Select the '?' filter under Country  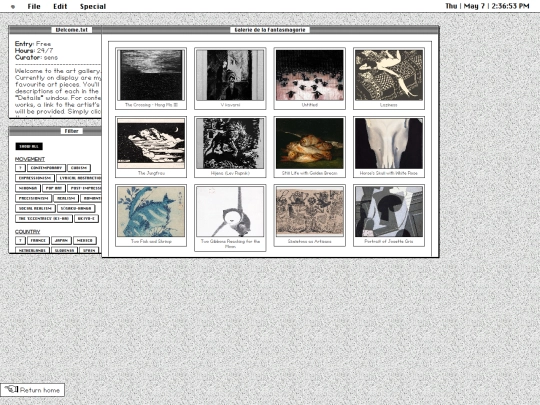20,240
